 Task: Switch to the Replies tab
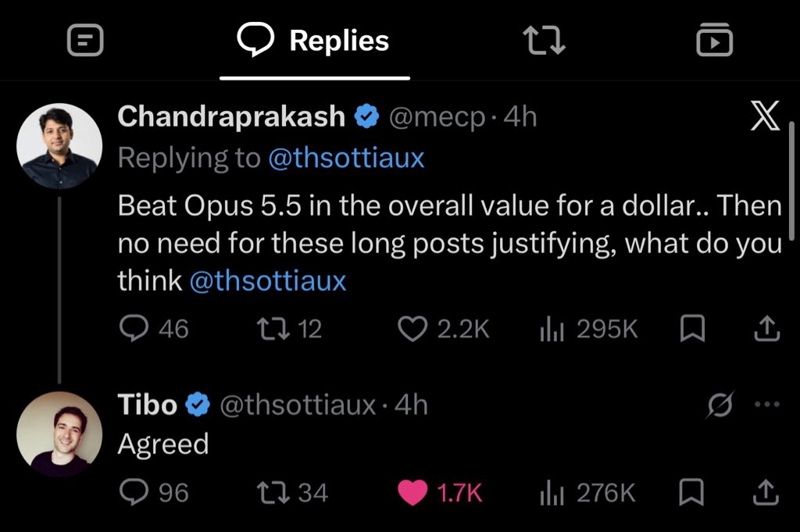point(313,41)
